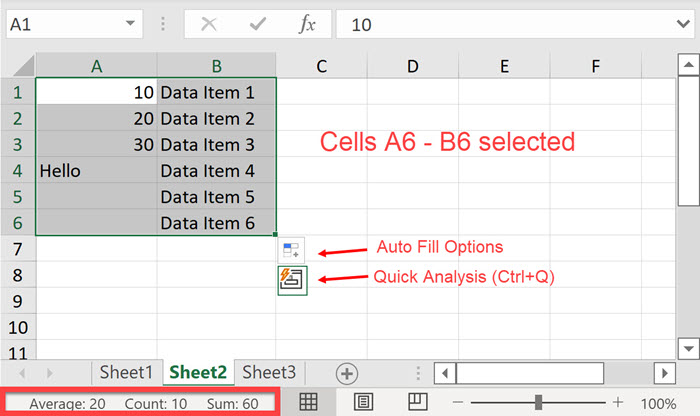
Task: Open the Quick Analysis icon
Action: pyautogui.click(x=292, y=280)
